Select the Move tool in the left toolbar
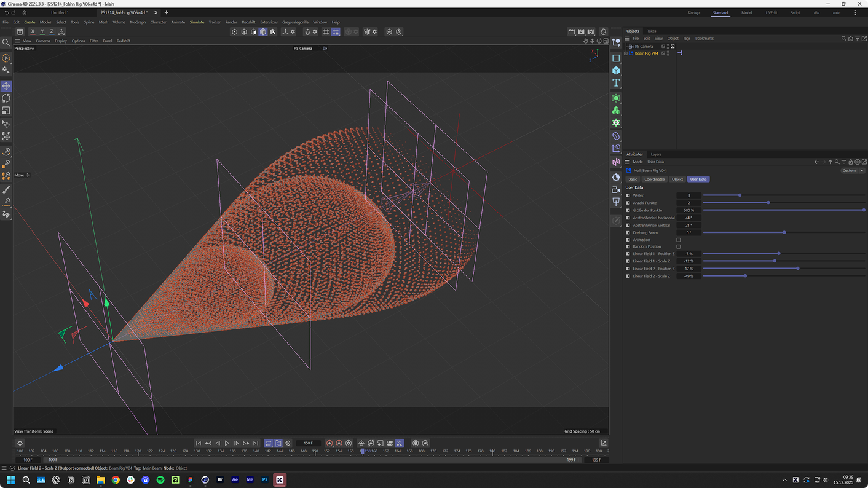Image resolution: width=868 pixels, height=488 pixels. click(x=6, y=85)
